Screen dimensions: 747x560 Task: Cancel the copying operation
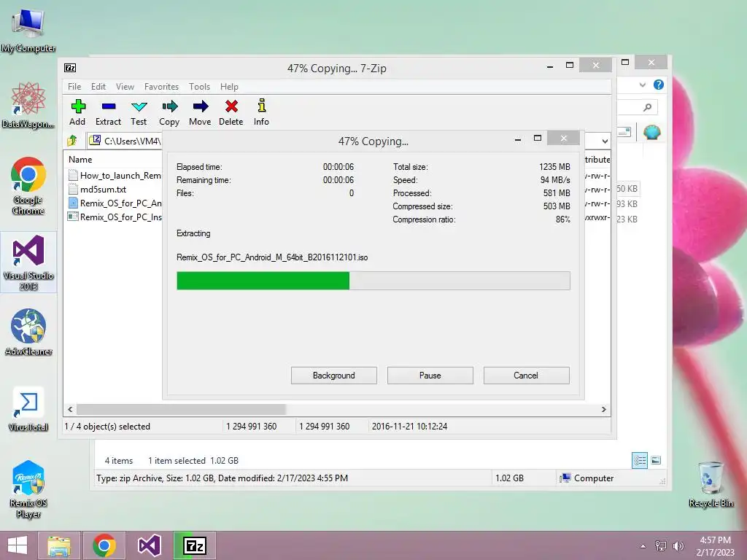(x=526, y=376)
